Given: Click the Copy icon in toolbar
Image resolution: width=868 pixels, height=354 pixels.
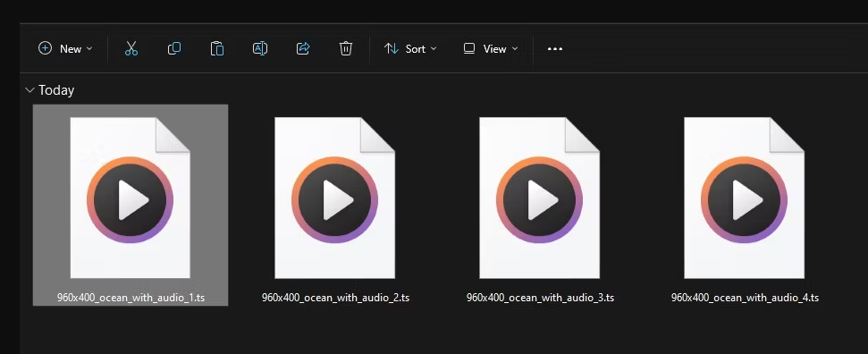Looking at the screenshot, I should click(173, 49).
